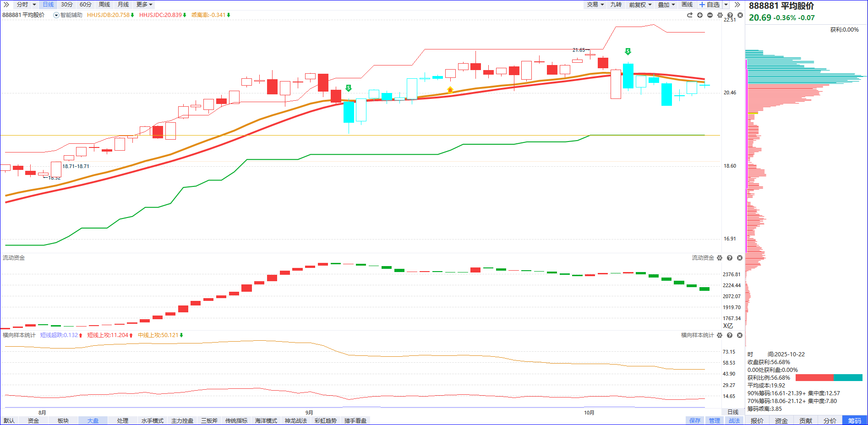Screen dimensions: 868x425
Task: Click the 战法 strategy button
Action: point(734,421)
